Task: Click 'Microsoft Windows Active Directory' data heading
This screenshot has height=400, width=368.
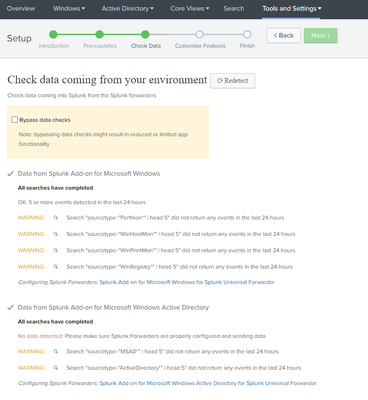Action: [113, 307]
